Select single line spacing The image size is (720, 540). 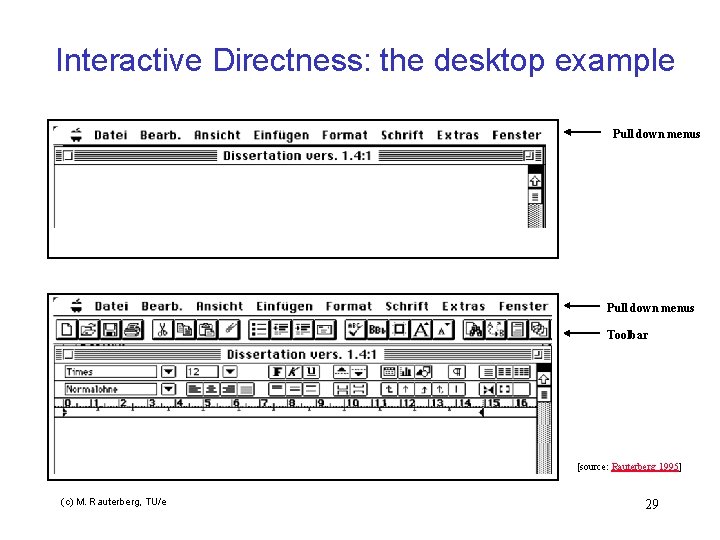277,389
